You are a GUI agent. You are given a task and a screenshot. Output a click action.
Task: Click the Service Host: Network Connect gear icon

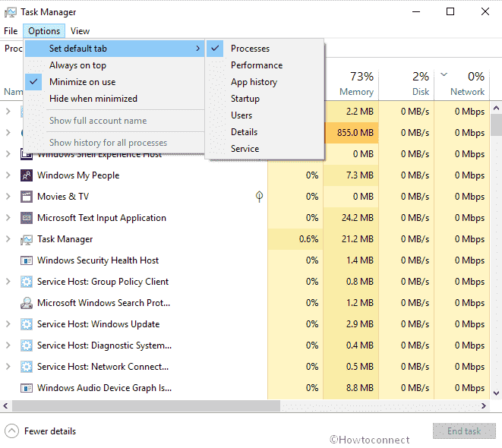[x=27, y=367]
